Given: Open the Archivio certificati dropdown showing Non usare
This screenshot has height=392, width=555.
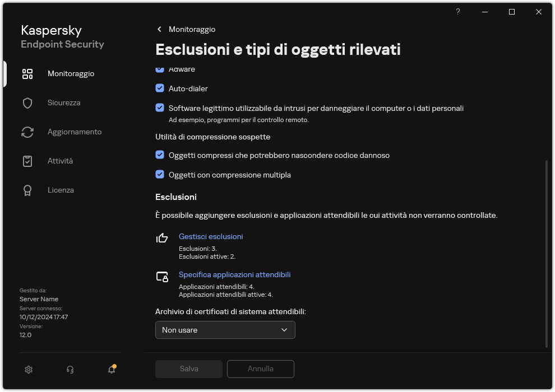Looking at the screenshot, I should [225, 330].
